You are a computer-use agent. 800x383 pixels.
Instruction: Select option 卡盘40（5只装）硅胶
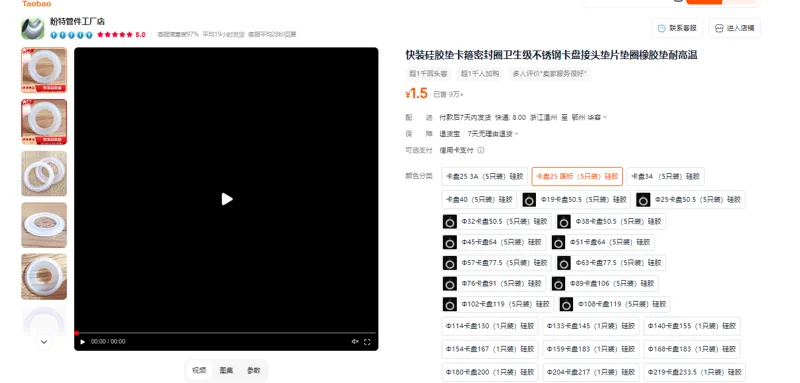pyautogui.click(x=479, y=199)
